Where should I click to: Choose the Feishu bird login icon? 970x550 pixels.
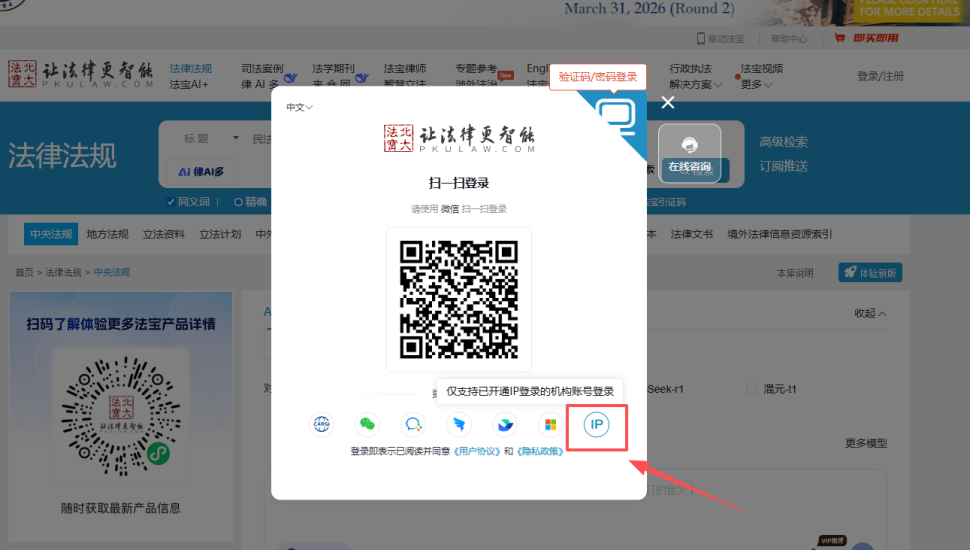pos(505,424)
